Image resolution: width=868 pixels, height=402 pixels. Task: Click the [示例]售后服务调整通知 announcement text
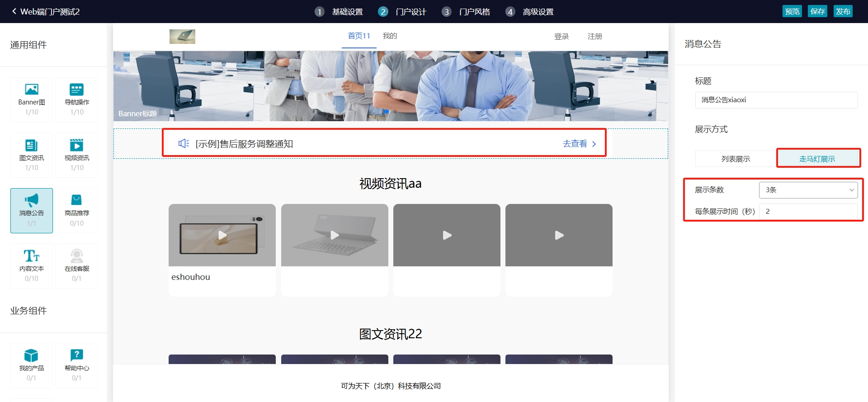tap(244, 144)
